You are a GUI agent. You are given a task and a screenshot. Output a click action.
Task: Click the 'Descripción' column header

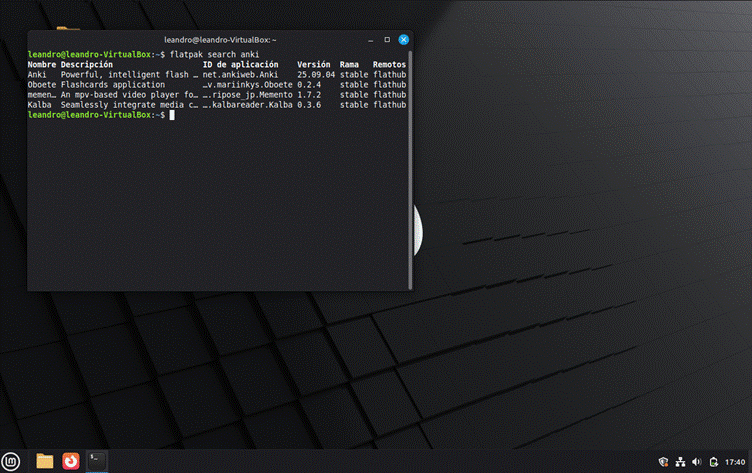click(87, 65)
